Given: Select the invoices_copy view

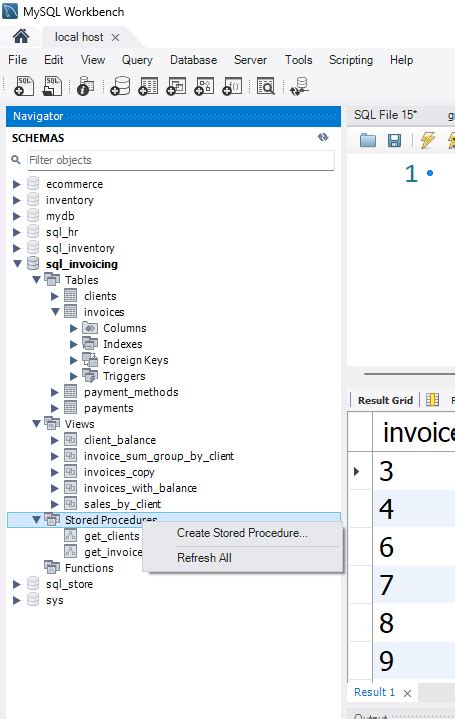Looking at the screenshot, I should click(119, 472).
